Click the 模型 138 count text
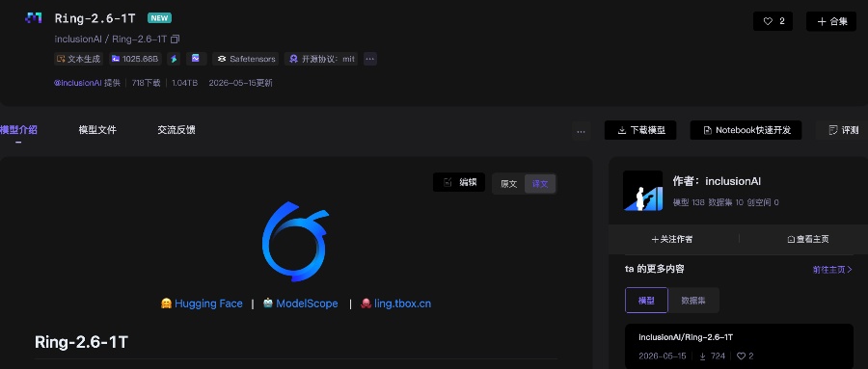Viewport: 868px width, 369px height. pos(689,202)
